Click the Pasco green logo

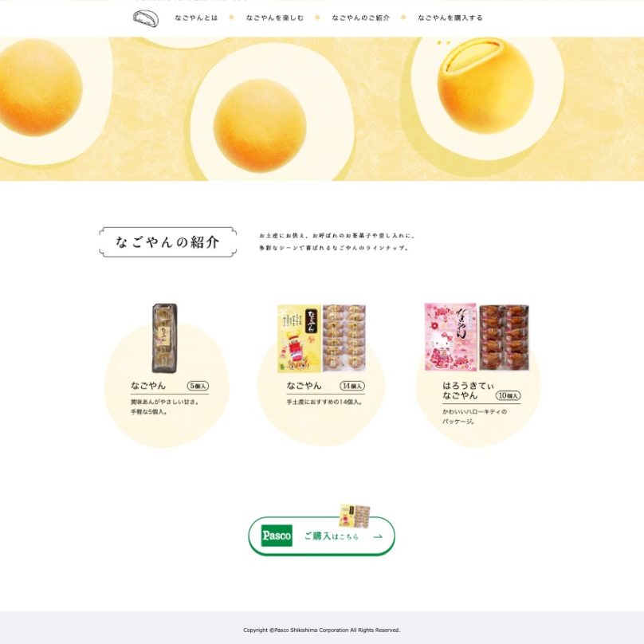(277, 536)
